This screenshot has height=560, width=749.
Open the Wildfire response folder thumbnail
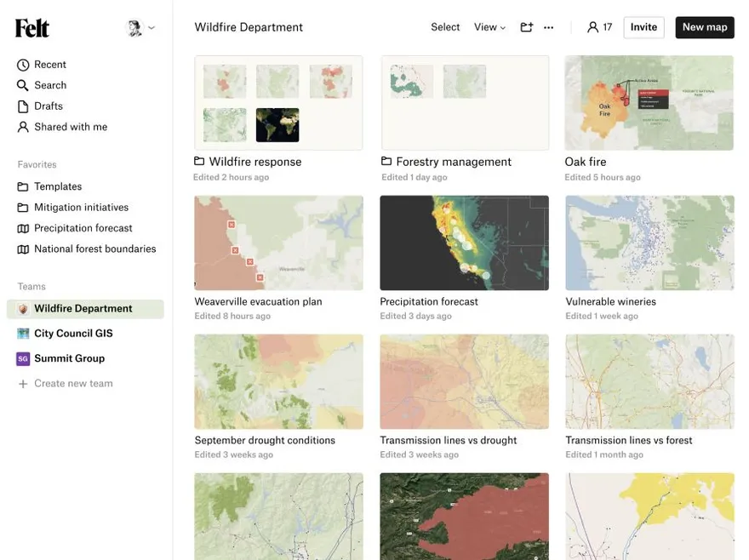pyautogui.click(x=278, y=103)
